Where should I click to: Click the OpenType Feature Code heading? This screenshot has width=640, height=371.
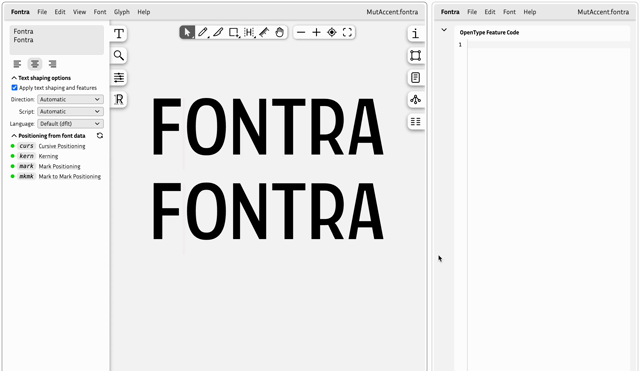coord(489,32)
